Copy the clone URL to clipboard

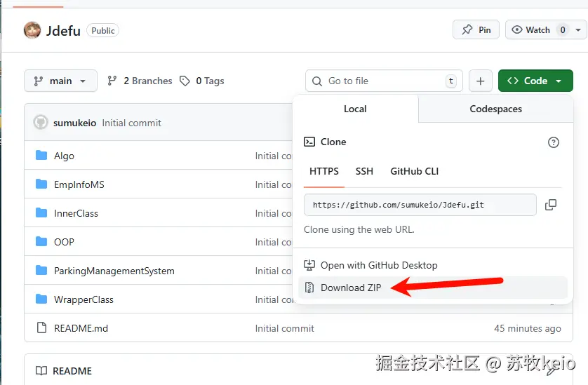tap(551, 205)
